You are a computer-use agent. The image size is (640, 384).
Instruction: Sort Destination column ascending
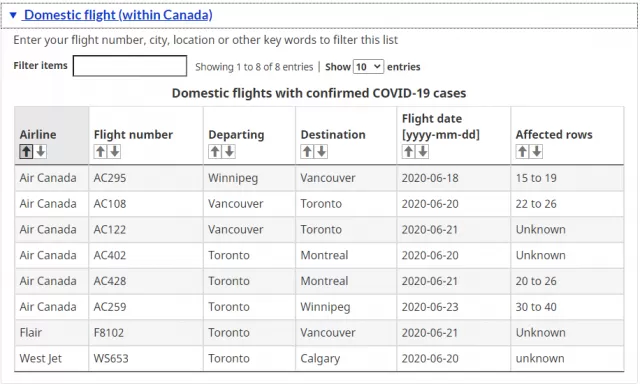tap(307, 152)
